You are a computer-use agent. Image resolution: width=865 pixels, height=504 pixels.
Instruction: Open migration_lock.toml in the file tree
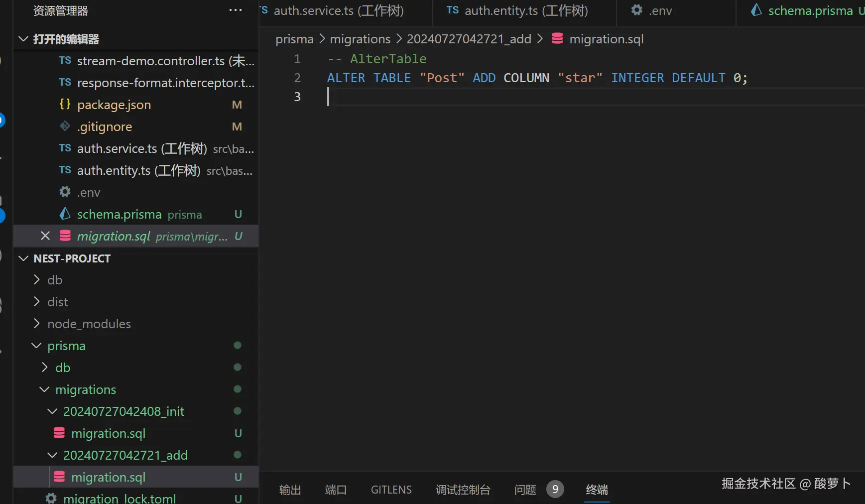point(136,498)
